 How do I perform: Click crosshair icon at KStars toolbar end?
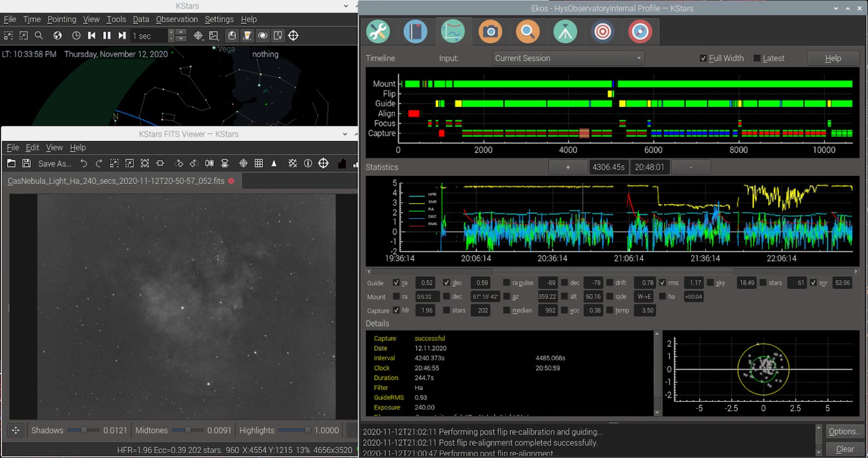pos(293,35)
